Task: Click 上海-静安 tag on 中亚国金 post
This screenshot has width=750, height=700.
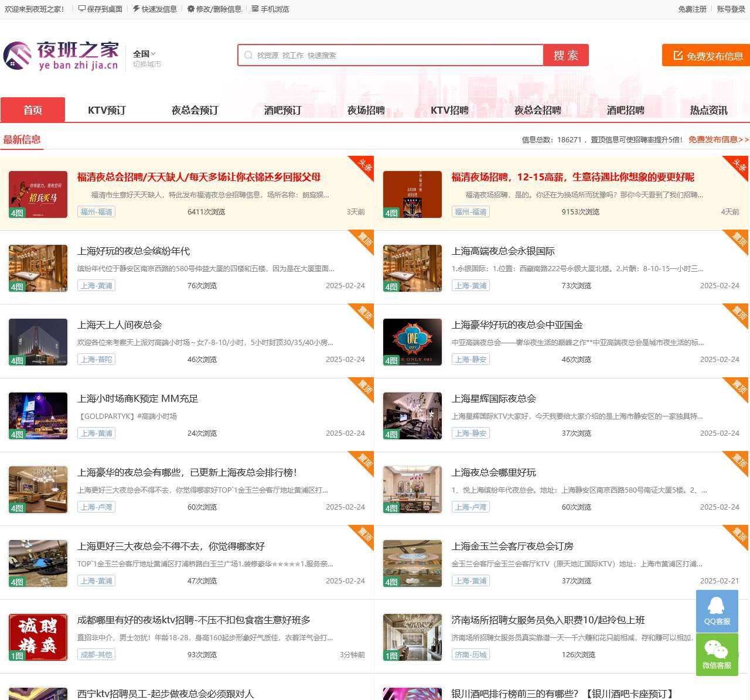Action: point(471,360)
